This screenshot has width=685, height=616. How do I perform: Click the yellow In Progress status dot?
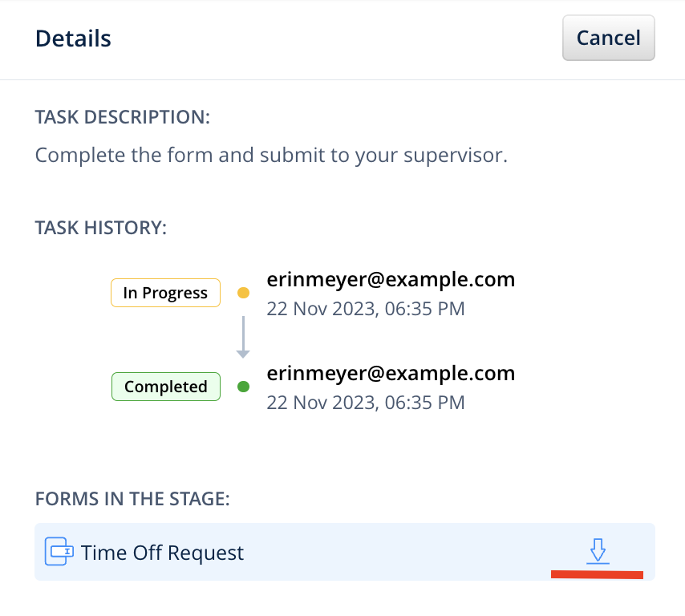pos(244,294)
